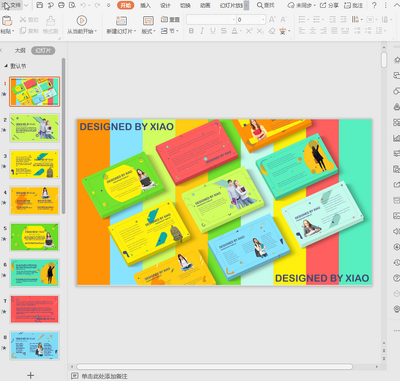Screen dimensions: 400x381
Task: Click the Save icon in quick access toolbar
Action: [x=39, y=5]
